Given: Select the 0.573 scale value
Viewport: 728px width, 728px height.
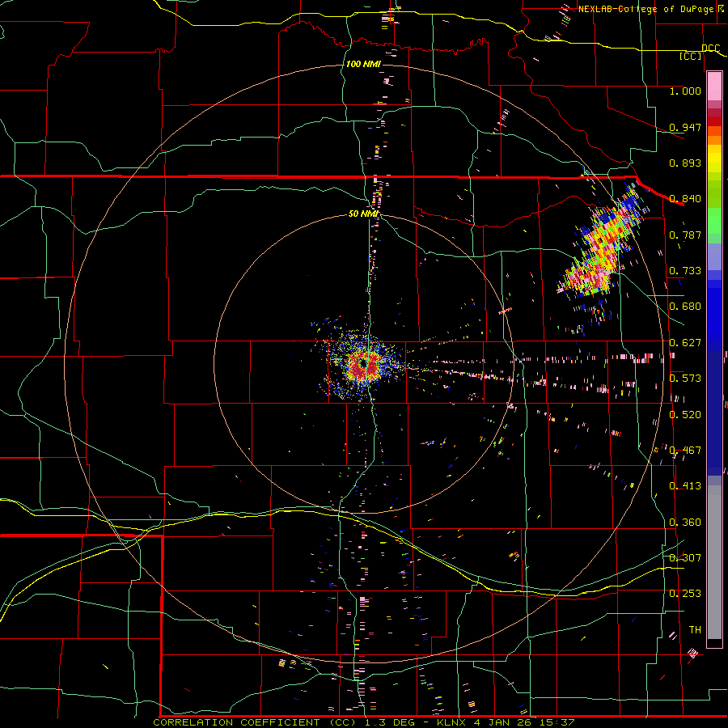Looking at the screenshot, I should click(x=685, y=378).
